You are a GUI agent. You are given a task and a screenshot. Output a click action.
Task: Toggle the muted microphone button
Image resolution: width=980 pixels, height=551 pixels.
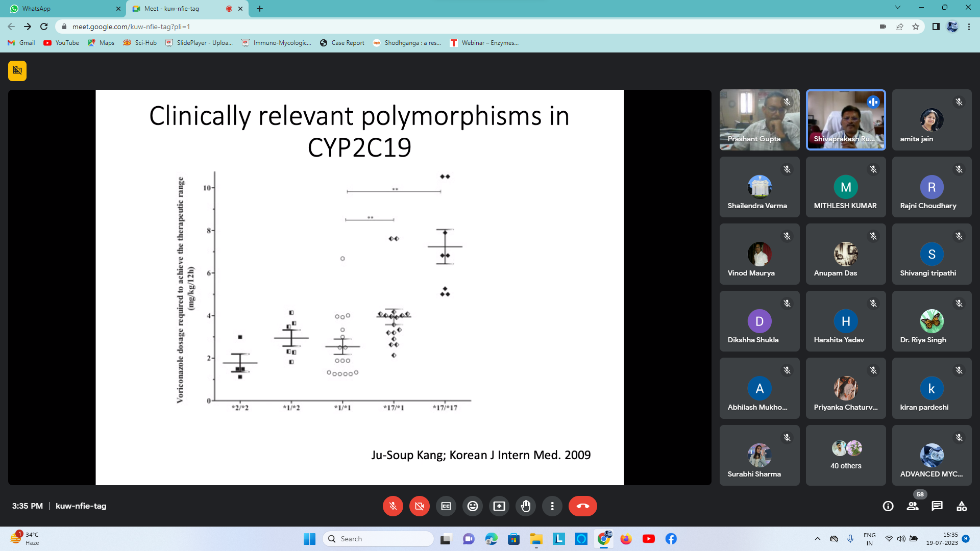[393, 506]
